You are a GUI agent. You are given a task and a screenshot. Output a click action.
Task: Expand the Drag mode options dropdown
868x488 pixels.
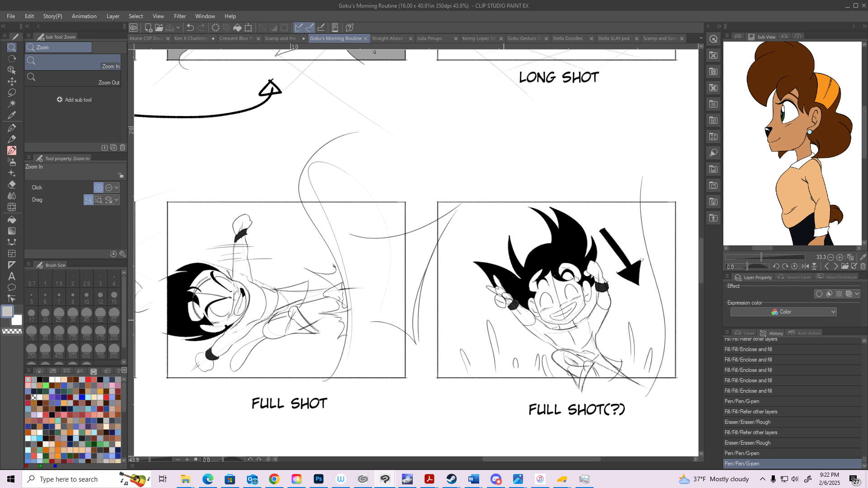[x=117, y=200]
